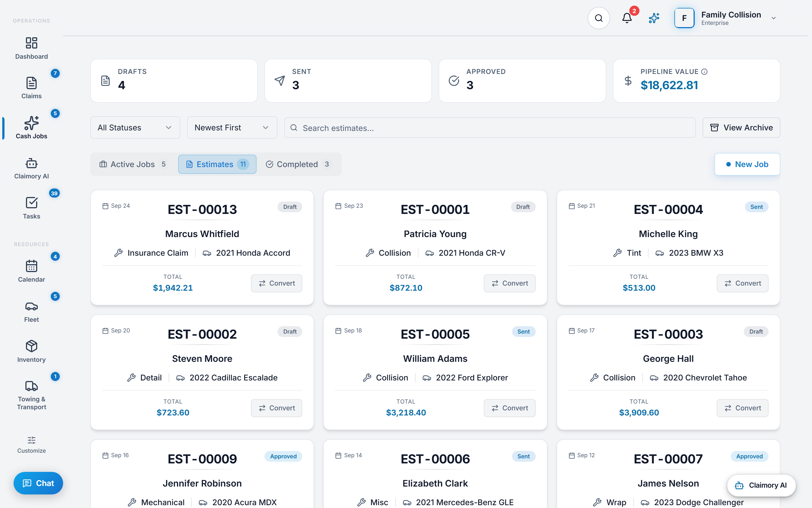The height and width of the screenshot is (508, 812).
Task: Expand the Family Collision account chevron
Action: tap(773, 18)
